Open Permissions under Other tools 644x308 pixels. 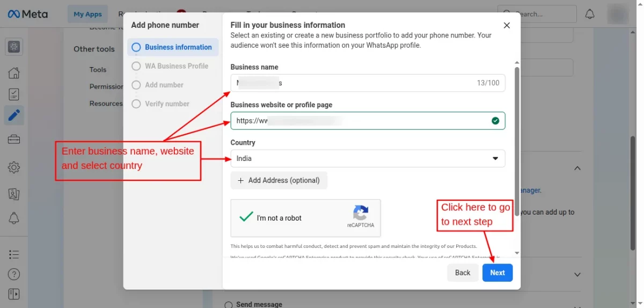pyautogui.click(x=106, y=86)
